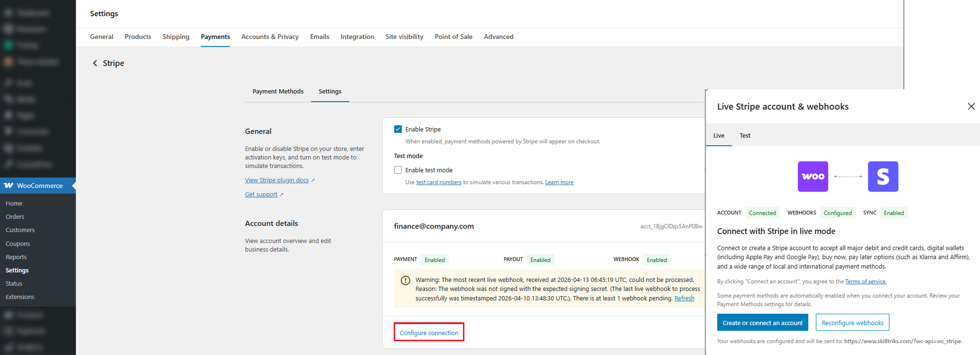Screen dimensions: 980x355
Task: Click the webhook warning exclamation icon
Action: 405,280
